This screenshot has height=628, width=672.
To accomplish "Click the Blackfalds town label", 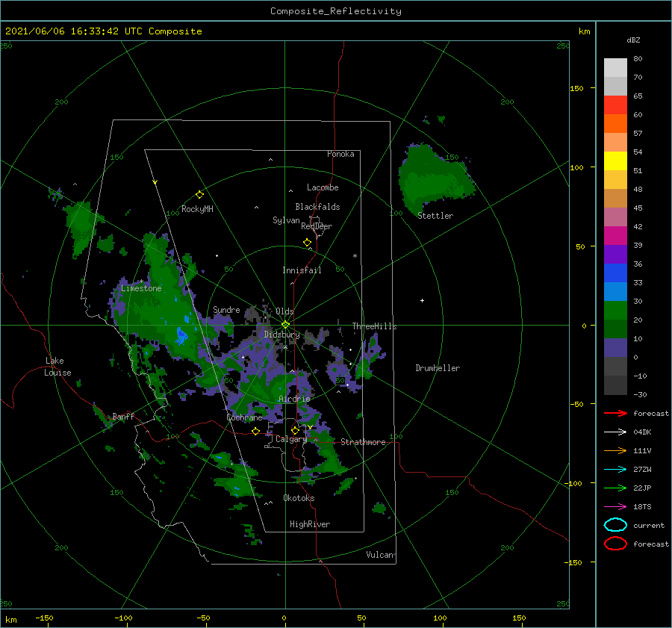I will click(x=317, y=207).
